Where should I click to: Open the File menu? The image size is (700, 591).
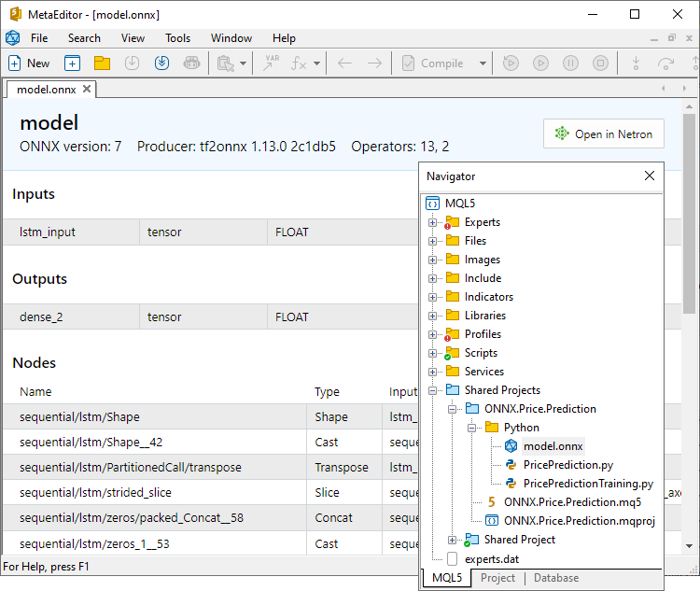pyautogui.click(x=39, y=38)
